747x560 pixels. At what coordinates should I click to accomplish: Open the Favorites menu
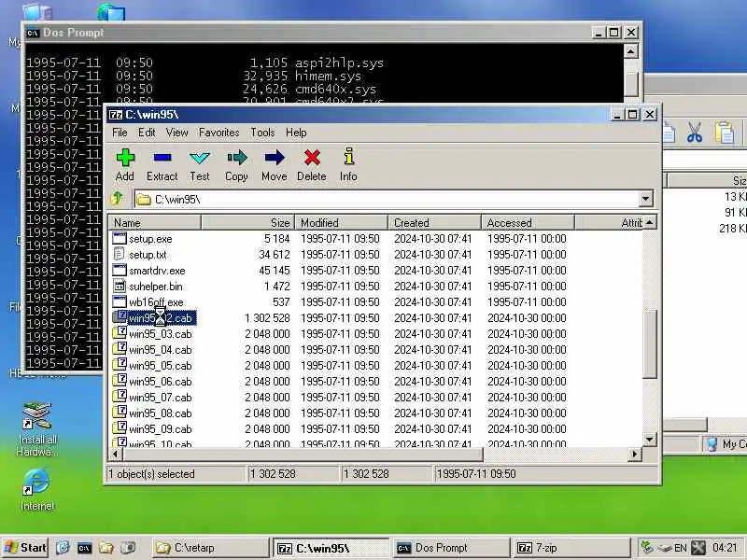point(219,133)
